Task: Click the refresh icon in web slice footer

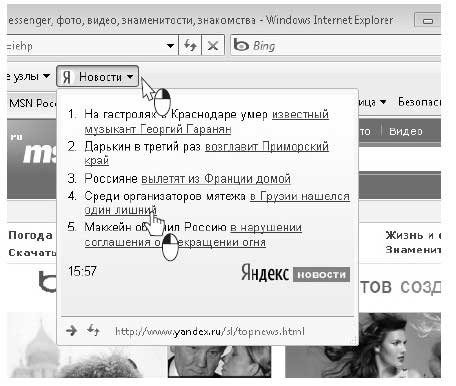Action: coord(93,330)
